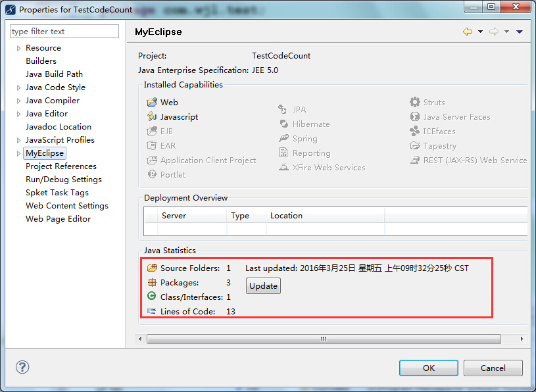Click the Portlet capability icon
The width and height of the screenshot is (536, 392).
(152, 174)
